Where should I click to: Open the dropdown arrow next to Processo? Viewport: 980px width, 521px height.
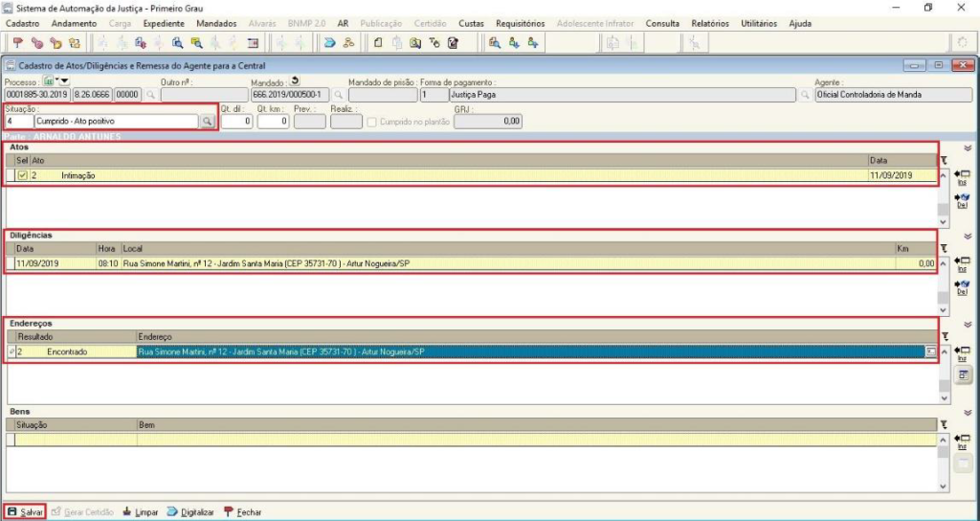pyautogui.click(x=62, y=81)
